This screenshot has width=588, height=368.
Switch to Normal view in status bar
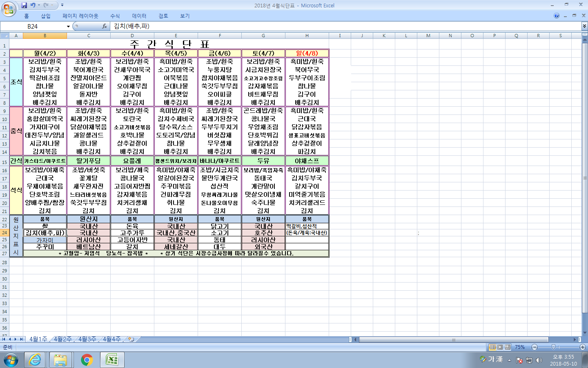[493, 347]
